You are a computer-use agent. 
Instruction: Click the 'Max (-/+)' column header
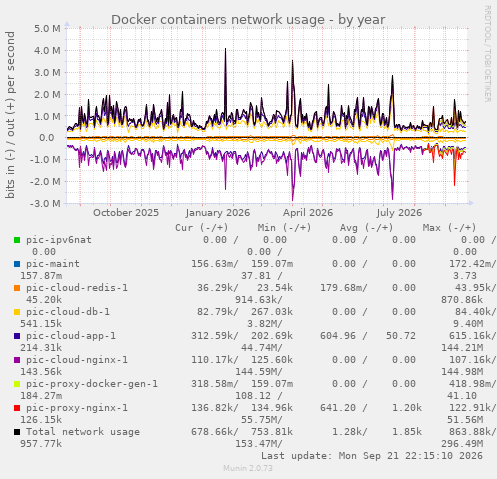click(x=449, y=228)
